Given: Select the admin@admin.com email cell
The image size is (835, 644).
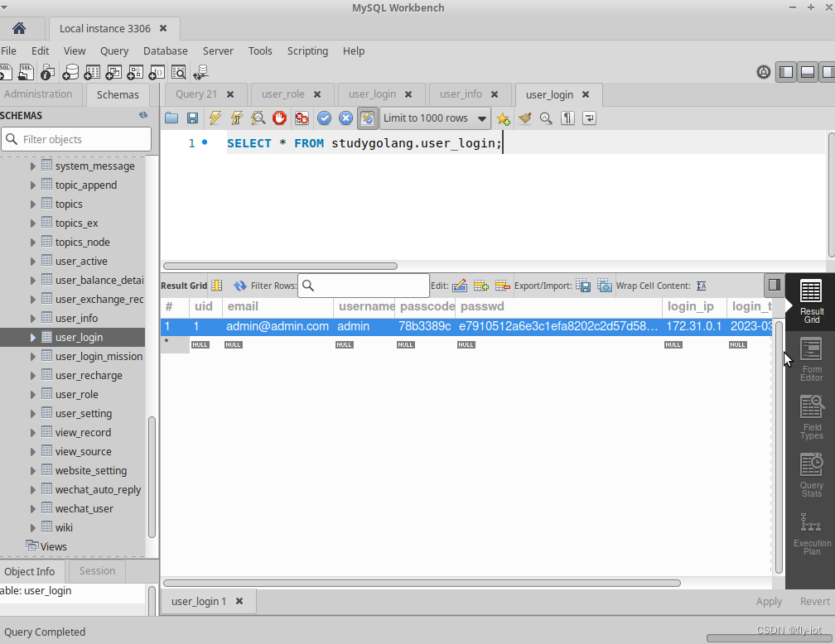Looking at the screenshot, I should (x=278, y=326).
